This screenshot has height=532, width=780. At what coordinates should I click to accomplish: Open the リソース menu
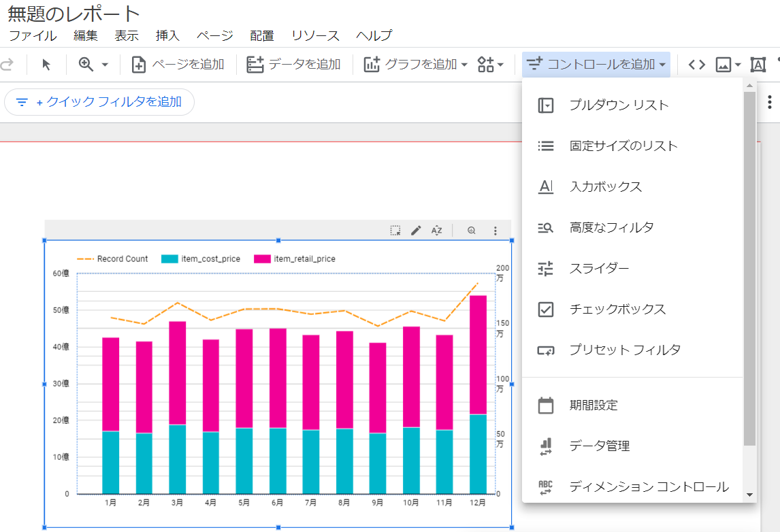tap(315, 36)
